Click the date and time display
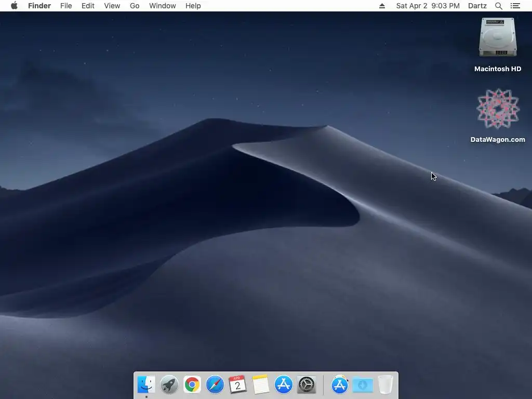 [428, 6]
